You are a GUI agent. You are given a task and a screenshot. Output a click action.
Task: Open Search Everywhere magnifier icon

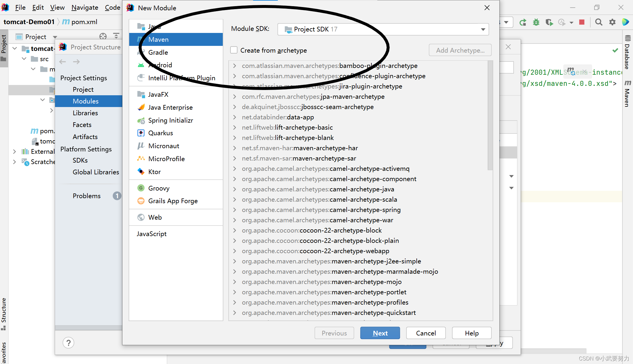tap(599, 22)
